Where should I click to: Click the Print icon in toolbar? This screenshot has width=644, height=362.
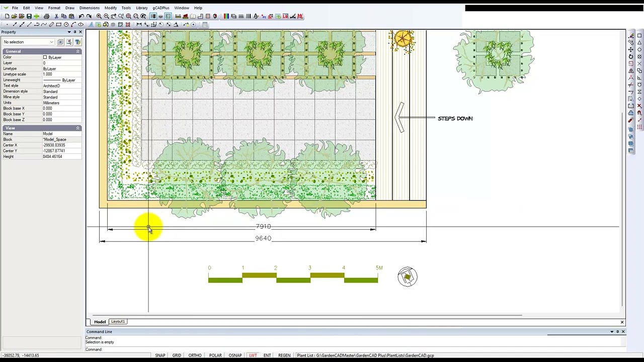[x=46, y=16]
